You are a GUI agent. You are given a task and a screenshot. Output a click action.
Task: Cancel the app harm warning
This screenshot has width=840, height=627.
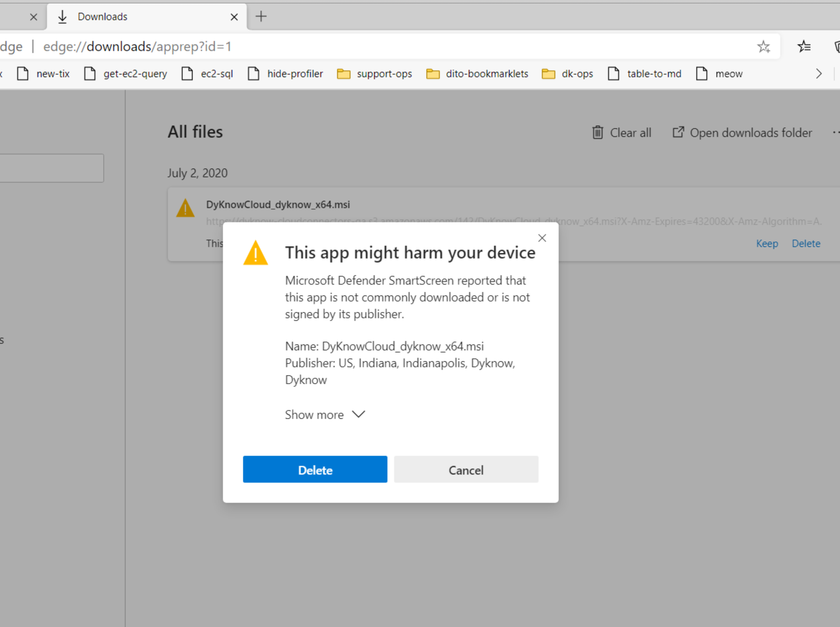click(x=466, y=470)
